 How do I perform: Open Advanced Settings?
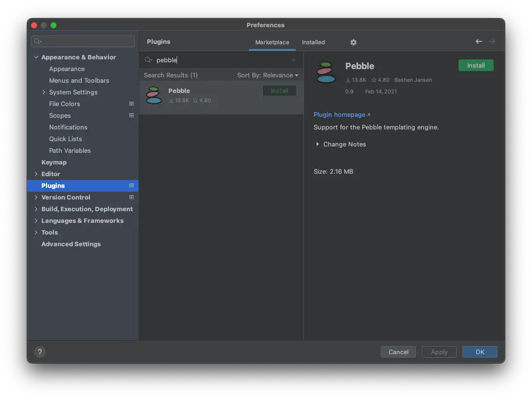(x=71, y=244)
